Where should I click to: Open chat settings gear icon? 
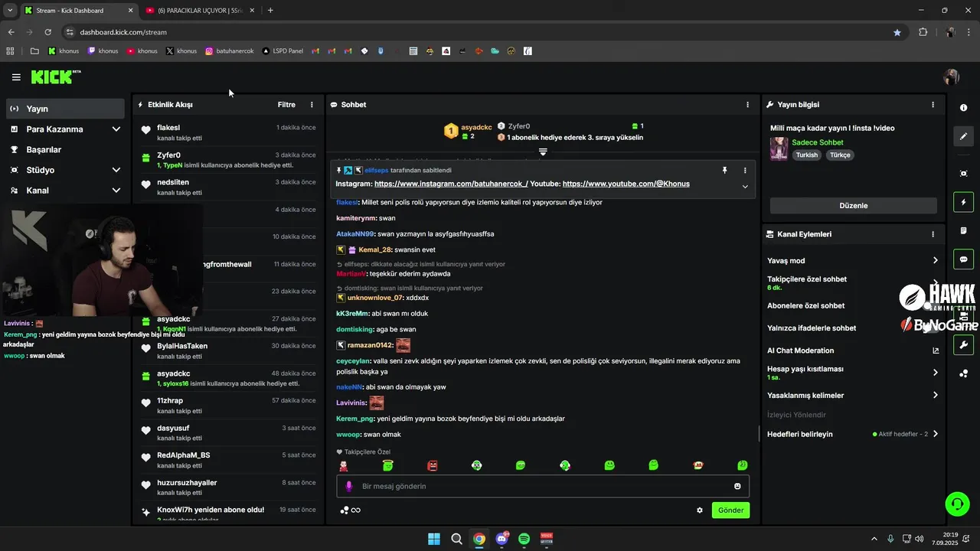tap(700, 510)
